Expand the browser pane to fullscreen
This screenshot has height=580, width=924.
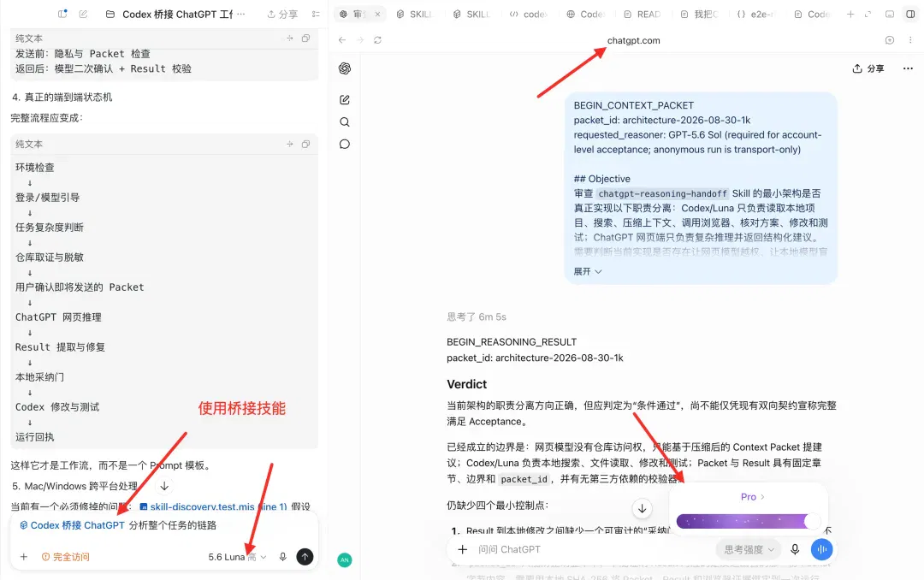click(868, 15)
